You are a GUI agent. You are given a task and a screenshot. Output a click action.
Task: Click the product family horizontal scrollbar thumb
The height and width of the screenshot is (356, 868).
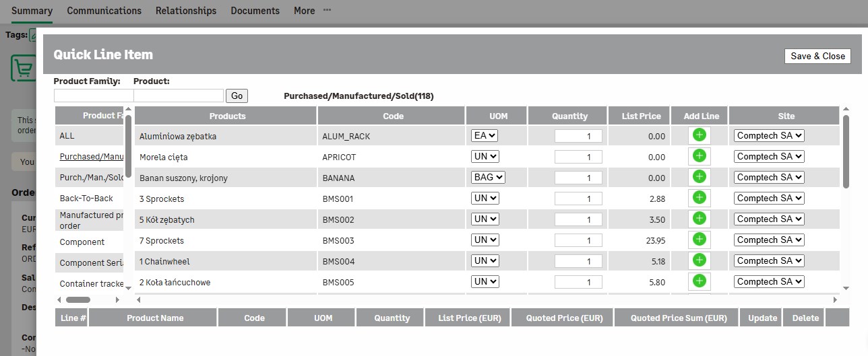tap(78, 299)
